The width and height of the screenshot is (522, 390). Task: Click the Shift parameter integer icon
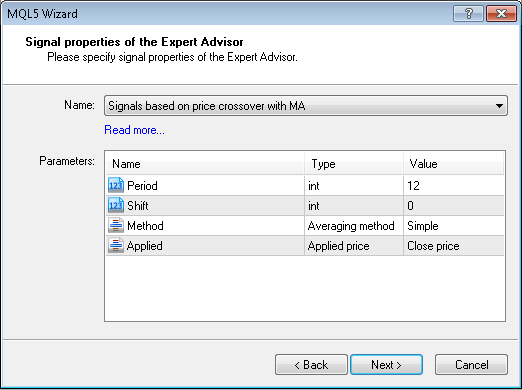pos(116,205)
